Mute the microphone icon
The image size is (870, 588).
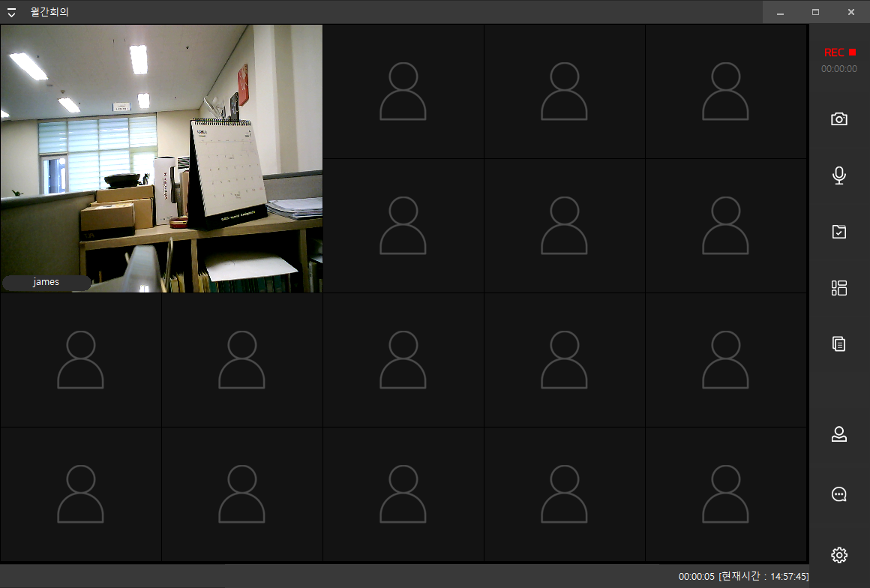839,175
